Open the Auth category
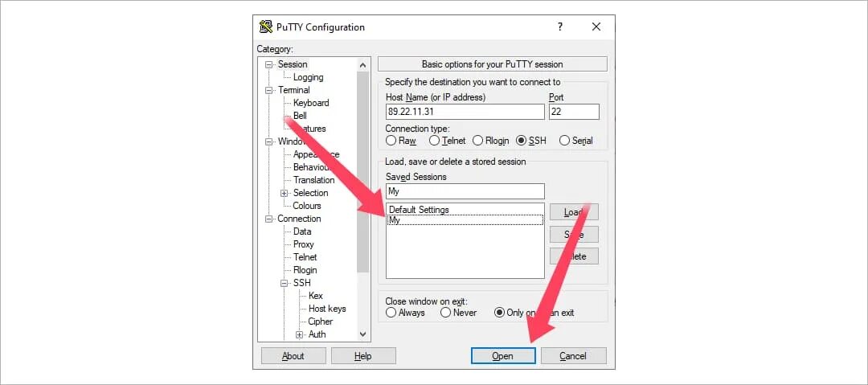The image size is (868, 385). [x=317, y=334]
